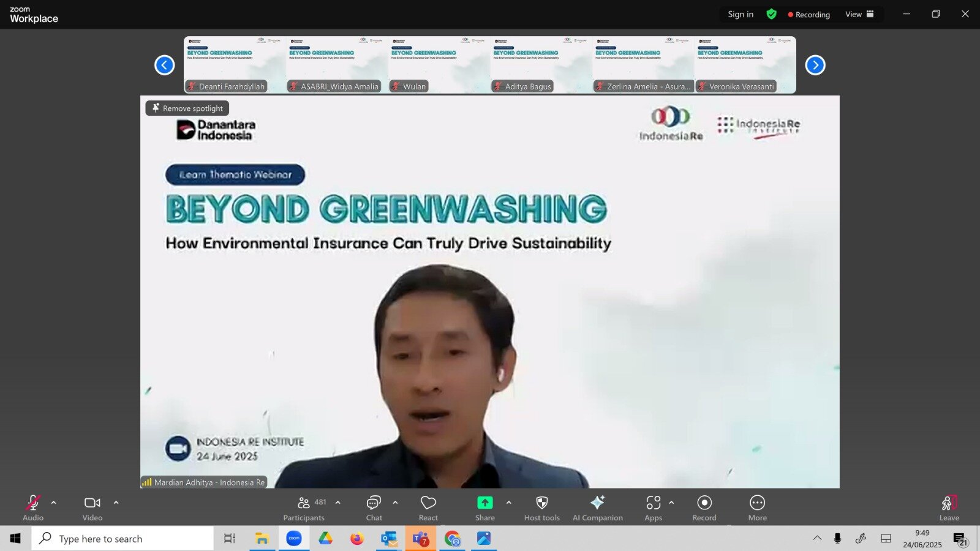Expand the Video options chevron
Screen dimensions: 980x551
116,503
